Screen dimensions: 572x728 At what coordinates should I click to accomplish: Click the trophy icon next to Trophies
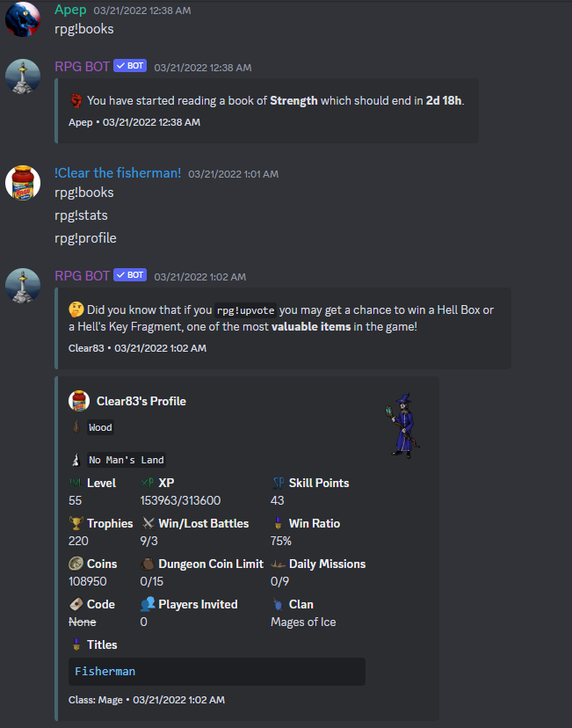pos(76,523)
